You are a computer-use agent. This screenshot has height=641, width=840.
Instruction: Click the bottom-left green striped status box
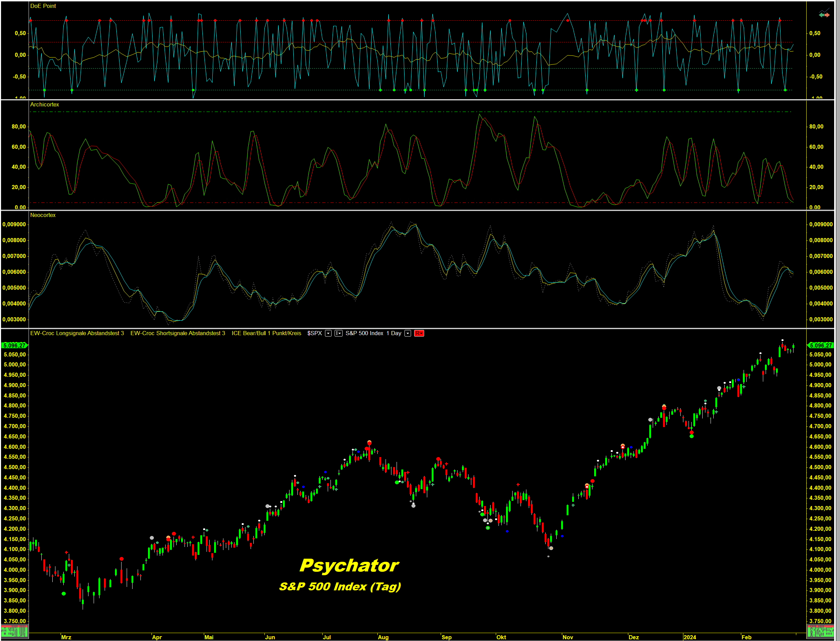pos(14,631)
